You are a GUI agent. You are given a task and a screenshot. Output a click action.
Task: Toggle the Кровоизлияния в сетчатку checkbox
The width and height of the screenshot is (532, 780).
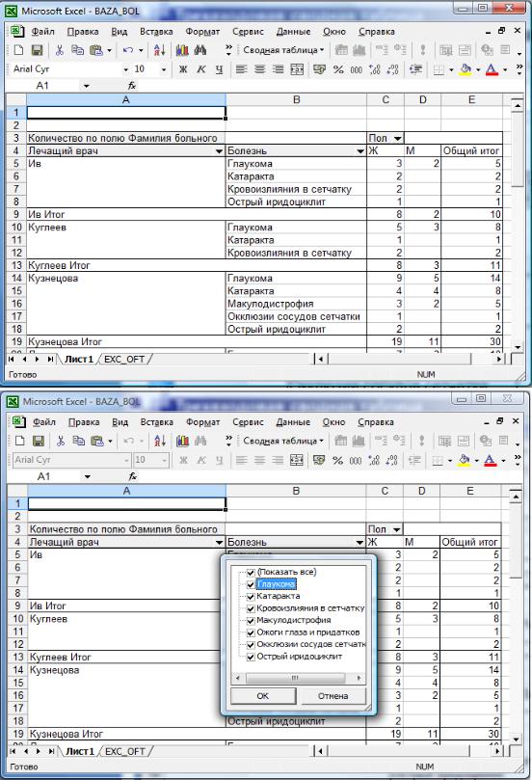point(251,608)
